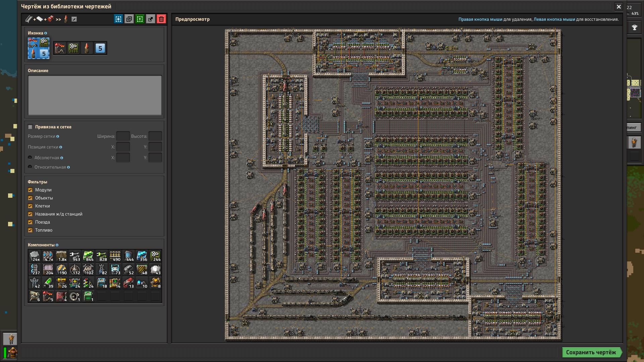Click the Позиция сетки X field

tap(123, 147)
